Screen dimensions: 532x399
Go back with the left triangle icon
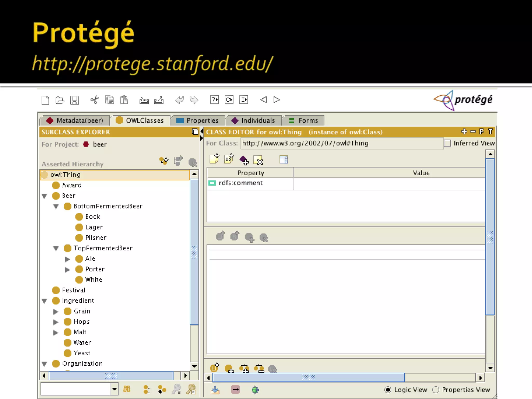263,99
